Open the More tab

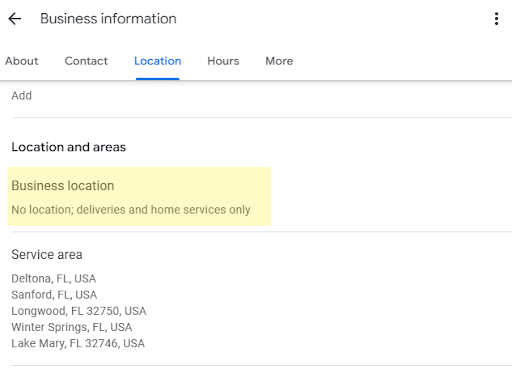pos(279,61)
